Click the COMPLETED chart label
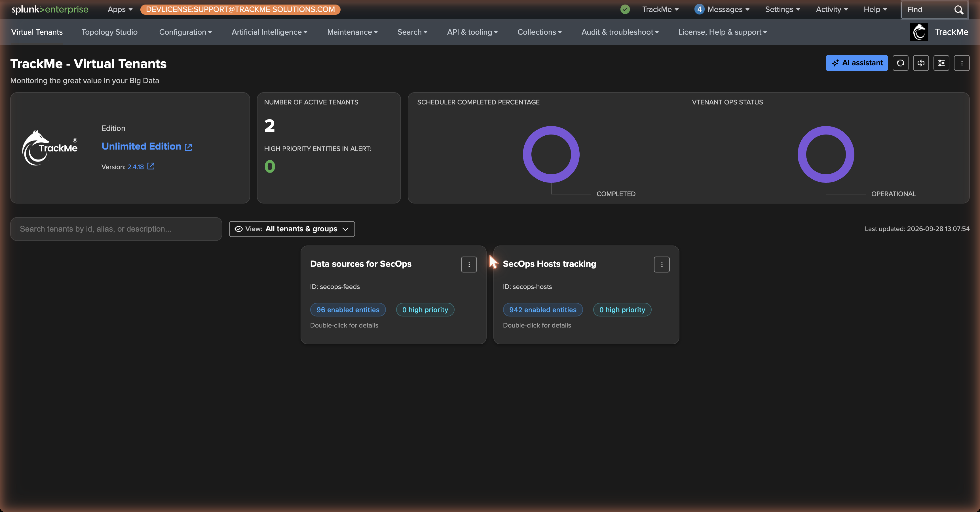 616,194
